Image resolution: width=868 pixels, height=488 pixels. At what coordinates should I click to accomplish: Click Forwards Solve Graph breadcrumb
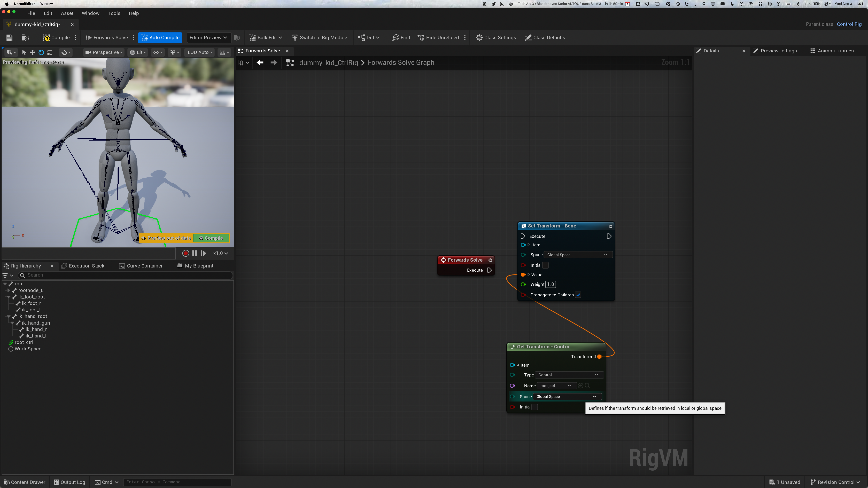point(401,63)
